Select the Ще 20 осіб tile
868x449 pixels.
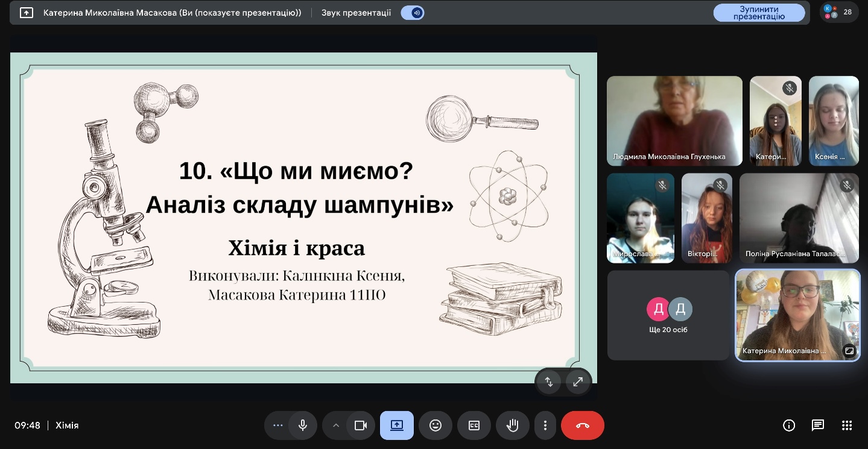click(668, 315)
